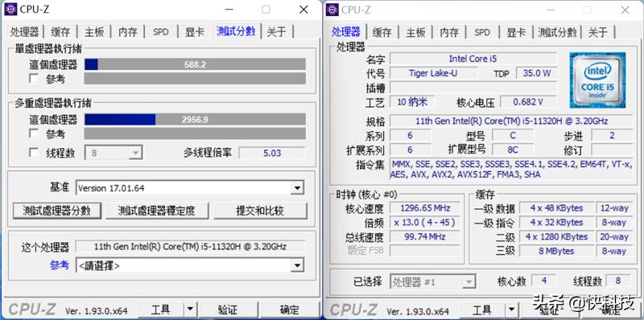Expand the 已选择 处理器 #1 dropdown
Screen dimensions: 644x320
pyautogui.click(x=433, y=282)
